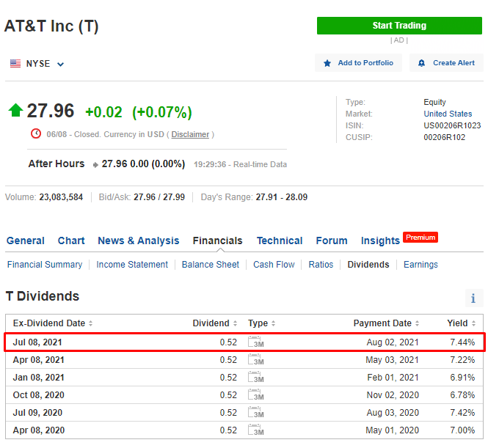Open the News & Analysis tab
488x448 pixels.
click(139, 240)
